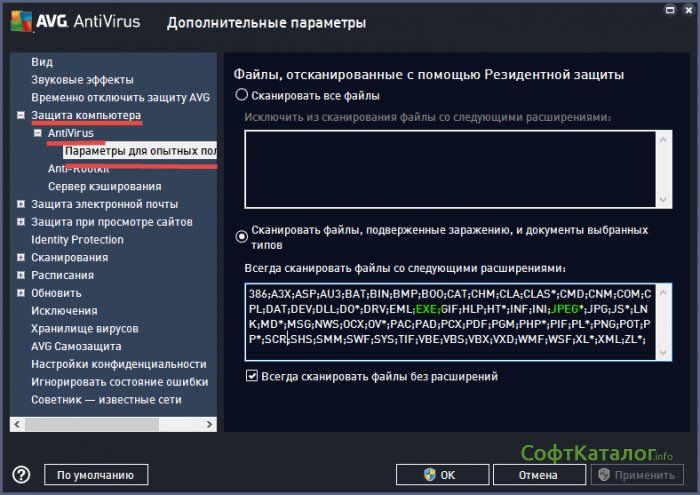This screenshot has width=700, height=495.
Task: Select Хранилище вирусов in the sidebar
Action: pos(84,328)
